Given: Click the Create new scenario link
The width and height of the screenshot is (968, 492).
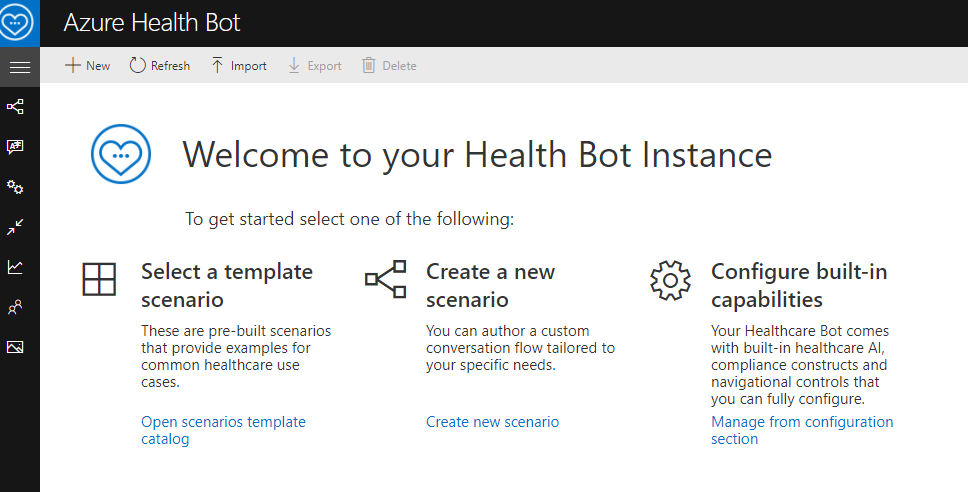Looking at the screenshot, I should coord(492,422).
